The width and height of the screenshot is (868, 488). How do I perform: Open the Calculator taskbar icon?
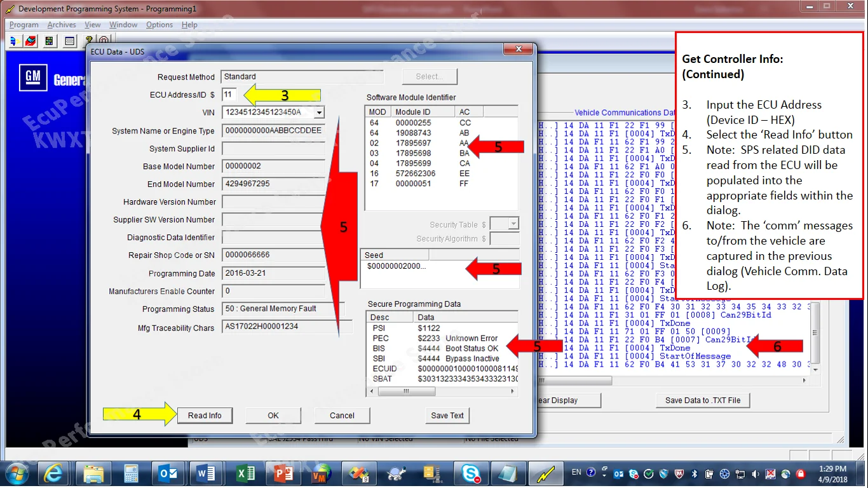tap(132, 474)
